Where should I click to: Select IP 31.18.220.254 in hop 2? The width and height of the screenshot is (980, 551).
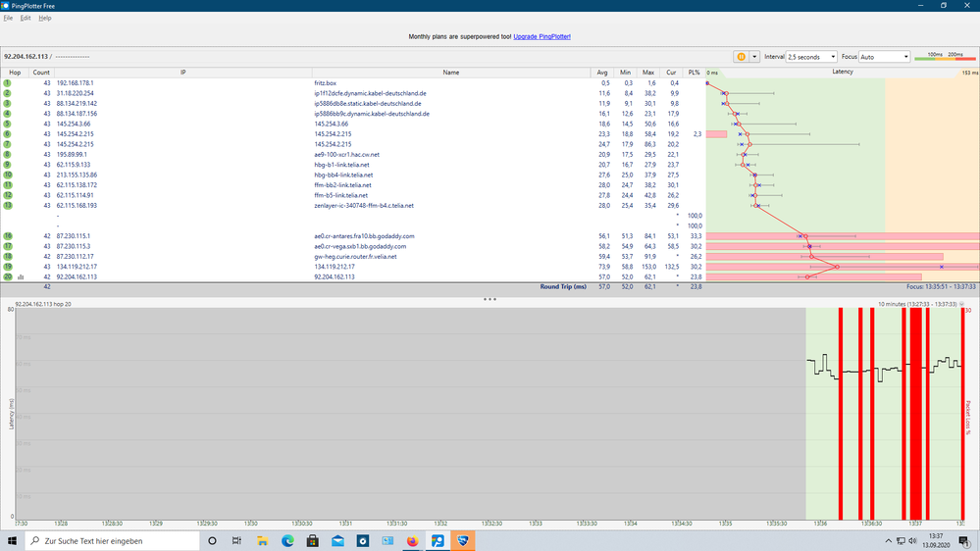click(x=75, y=93)
